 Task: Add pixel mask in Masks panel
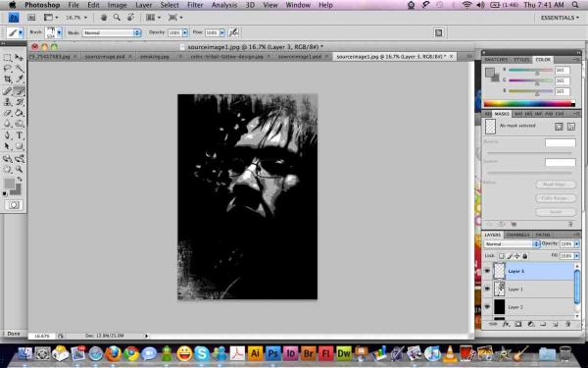(559, 127)
